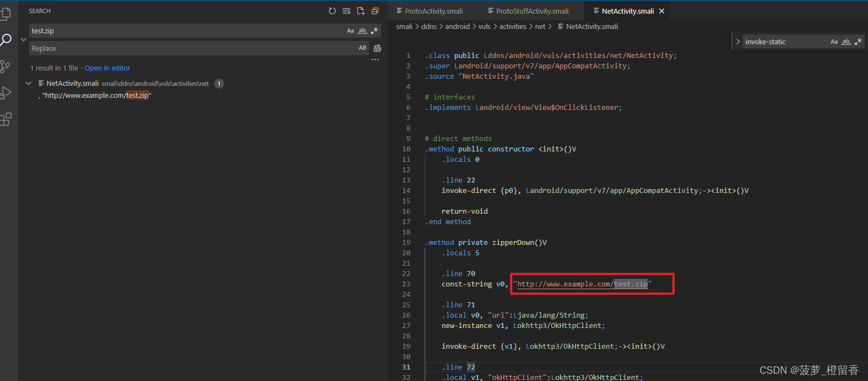
Task: Click the '.source "NetActivity.java"' line
Action: click(479, 77)
